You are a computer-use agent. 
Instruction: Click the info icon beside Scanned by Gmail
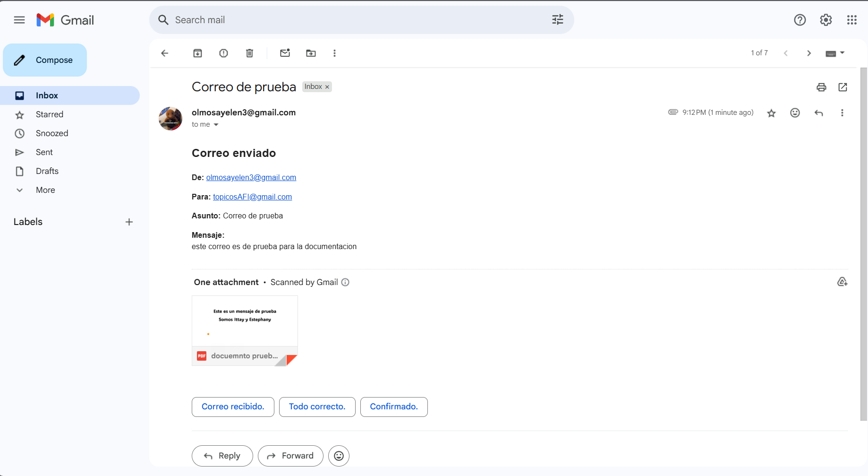345,282
